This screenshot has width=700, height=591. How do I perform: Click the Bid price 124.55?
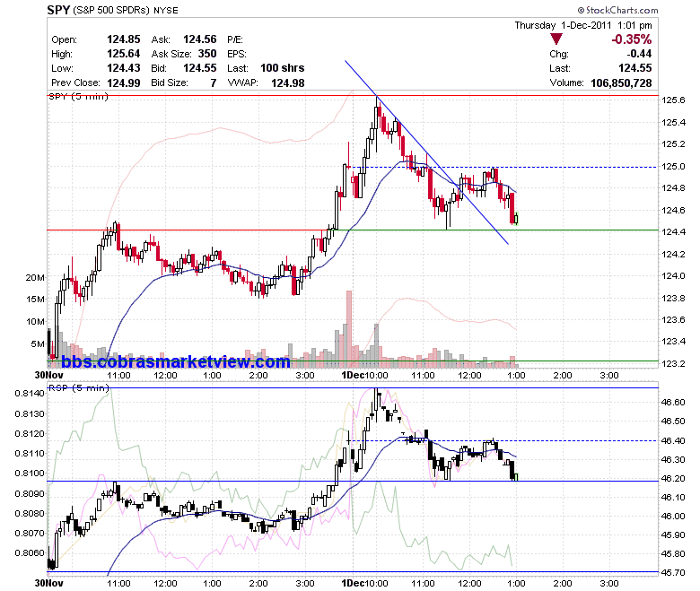pyautogui.click(x=200, y=68)
